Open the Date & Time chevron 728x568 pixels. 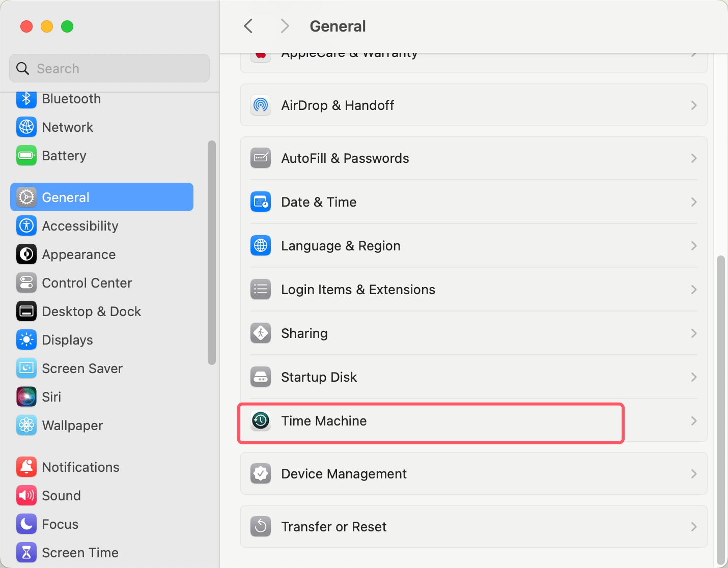pos(693,202)
